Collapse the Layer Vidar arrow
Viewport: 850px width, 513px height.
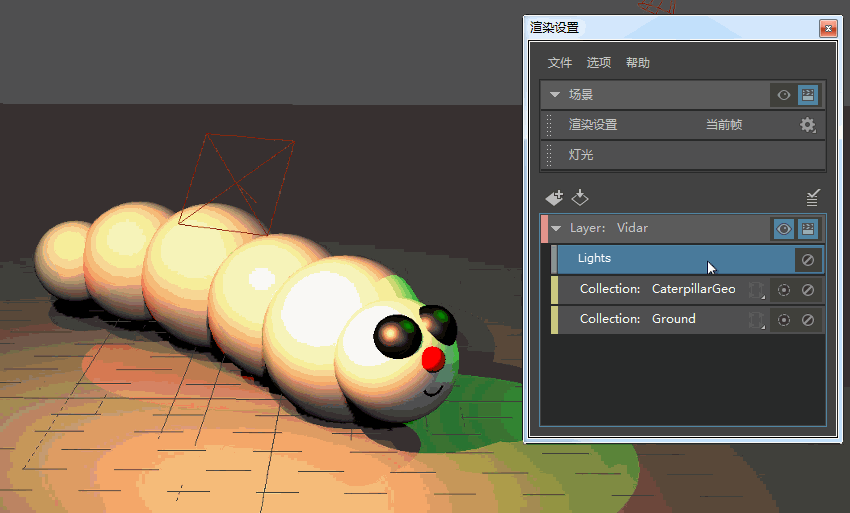click(x=556, y=228)
